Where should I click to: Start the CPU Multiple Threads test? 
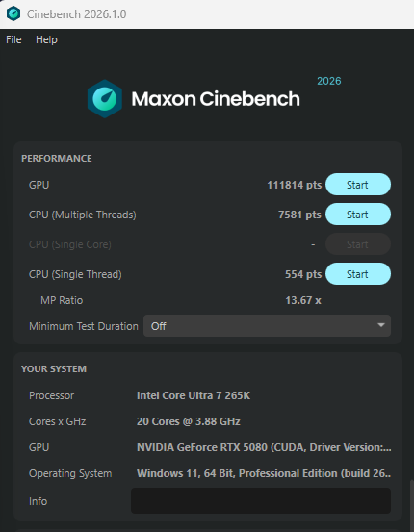(358, 215)
